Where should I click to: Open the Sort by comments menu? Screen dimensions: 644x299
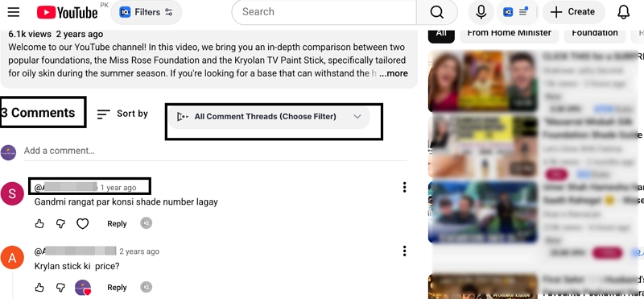point(122,114)
